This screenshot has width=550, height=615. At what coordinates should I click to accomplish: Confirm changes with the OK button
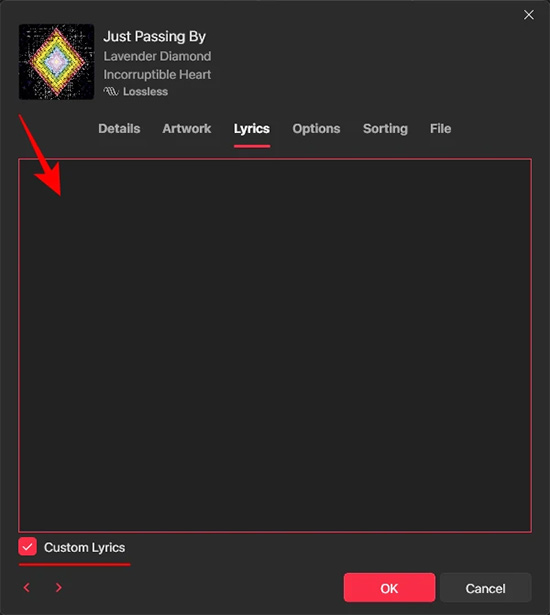pyautogui.click(x=389, y=588)
